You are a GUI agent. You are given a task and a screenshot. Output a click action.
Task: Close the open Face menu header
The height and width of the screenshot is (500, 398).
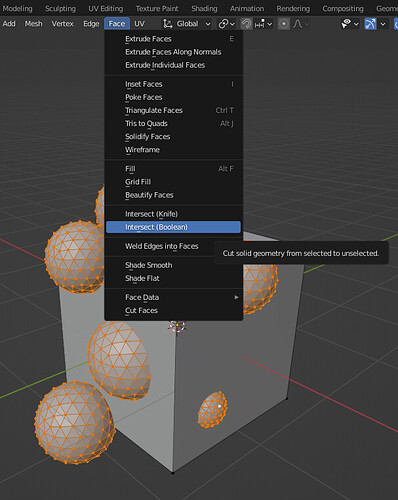coord(117,24)
